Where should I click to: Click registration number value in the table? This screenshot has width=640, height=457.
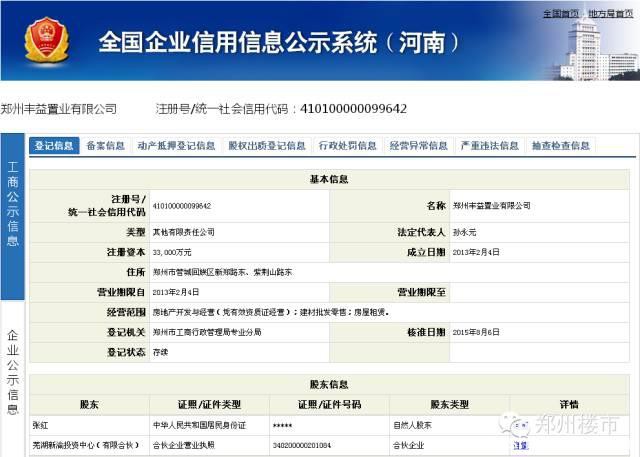click(x=182, y=206)
